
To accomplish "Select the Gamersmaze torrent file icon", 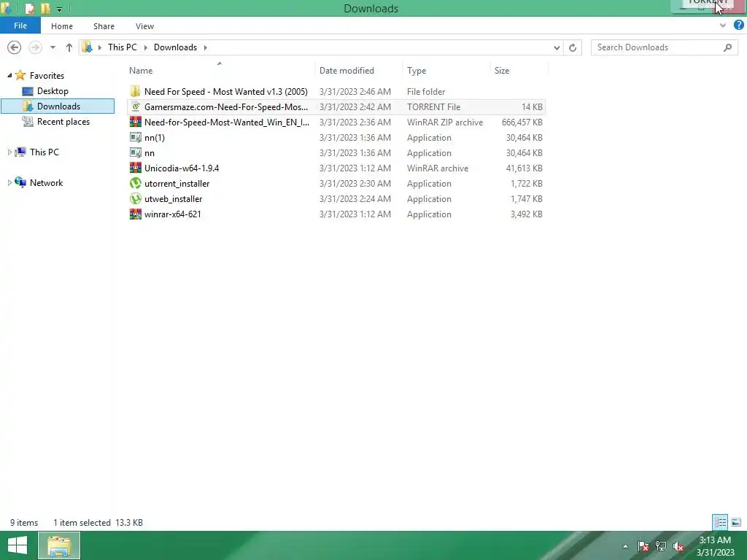I will pos(135,106).
